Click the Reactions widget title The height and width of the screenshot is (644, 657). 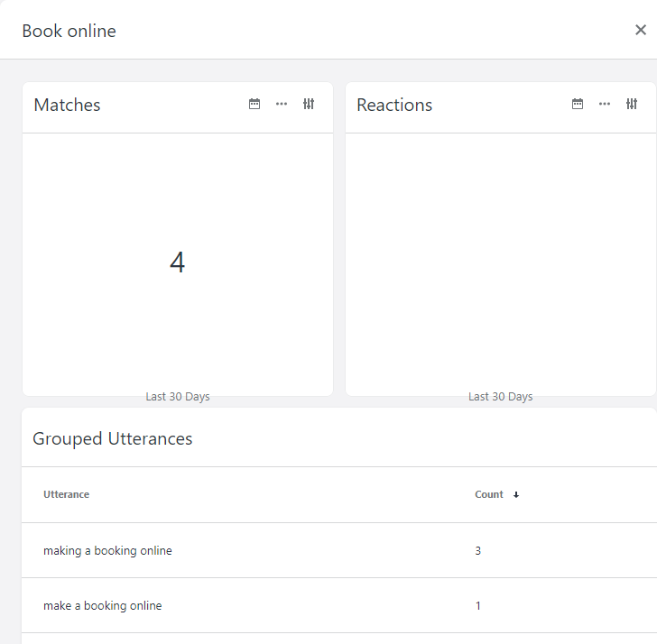(394, 105)
